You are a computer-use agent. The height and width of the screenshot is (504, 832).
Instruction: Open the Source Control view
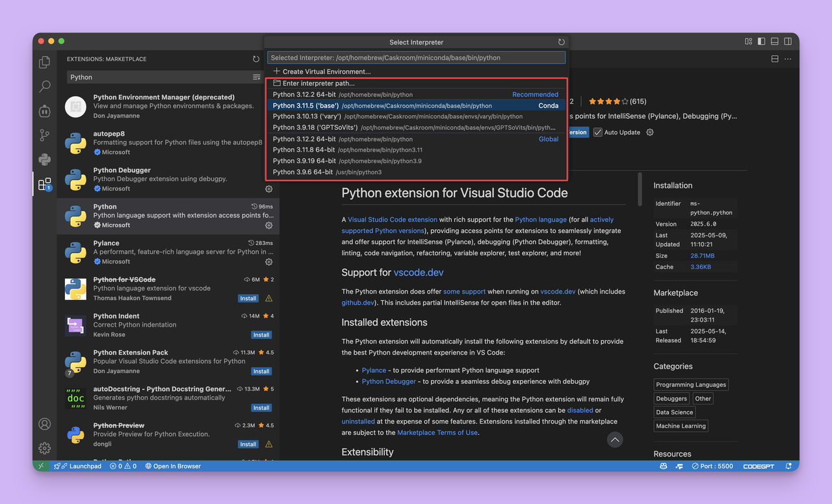tap(44, 135)
